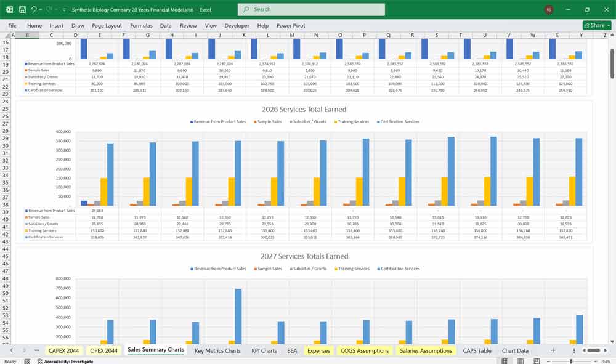Click the ellipsis to show more sheet tabs
This screenshot has width=616, height=364.
coord(36,350)
